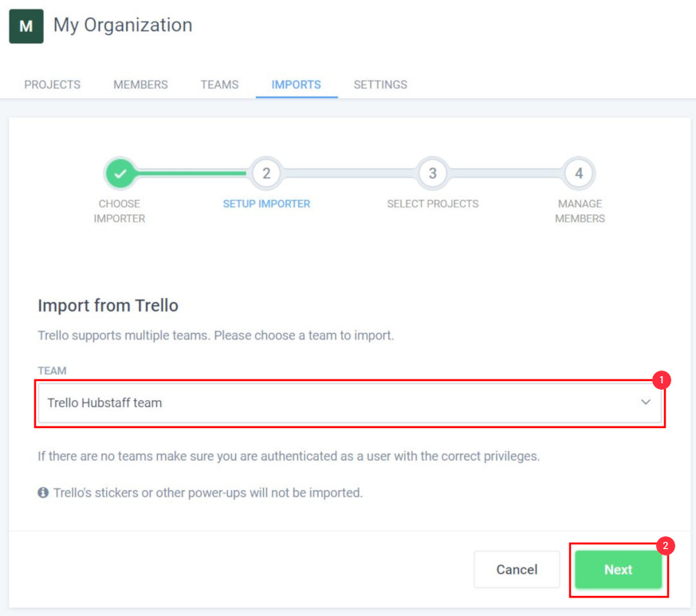Proceed with the green Next button

point(619,570)
